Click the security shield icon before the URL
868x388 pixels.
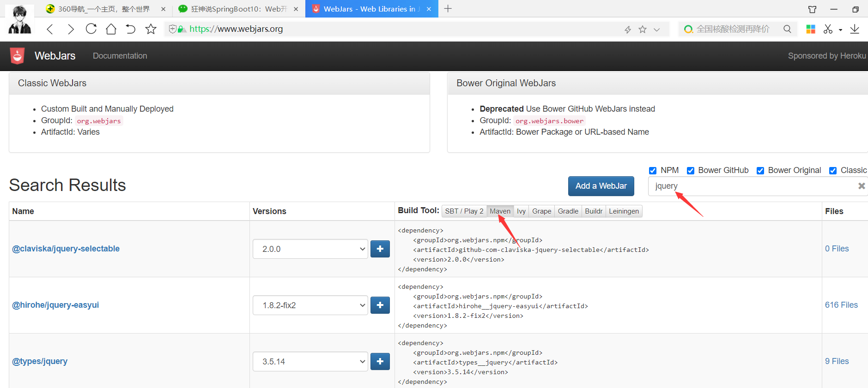(173, 29)
